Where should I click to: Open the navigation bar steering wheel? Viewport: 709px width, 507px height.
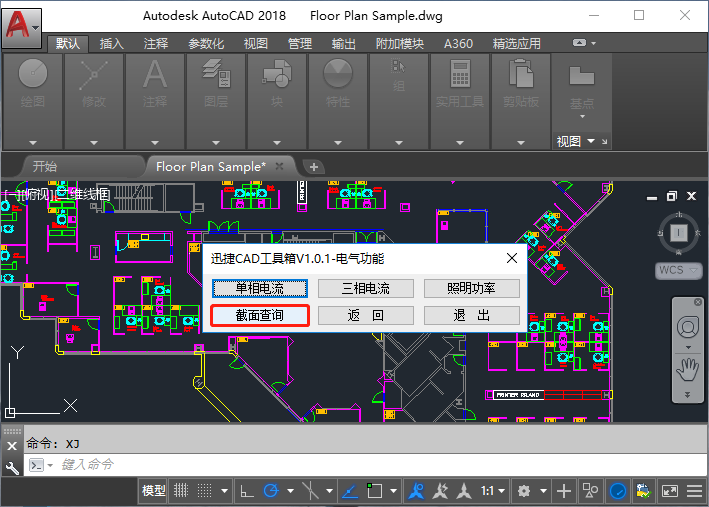point(688,327)
